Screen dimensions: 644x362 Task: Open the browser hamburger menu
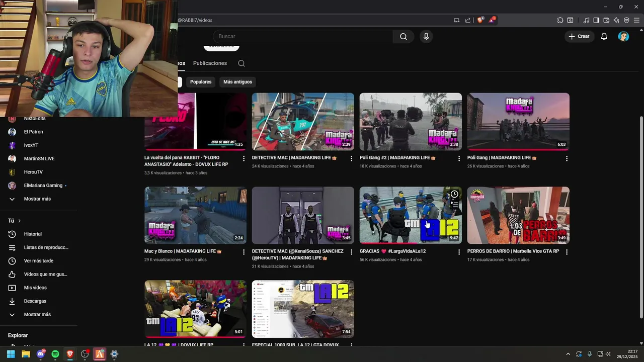coord(636,20)
